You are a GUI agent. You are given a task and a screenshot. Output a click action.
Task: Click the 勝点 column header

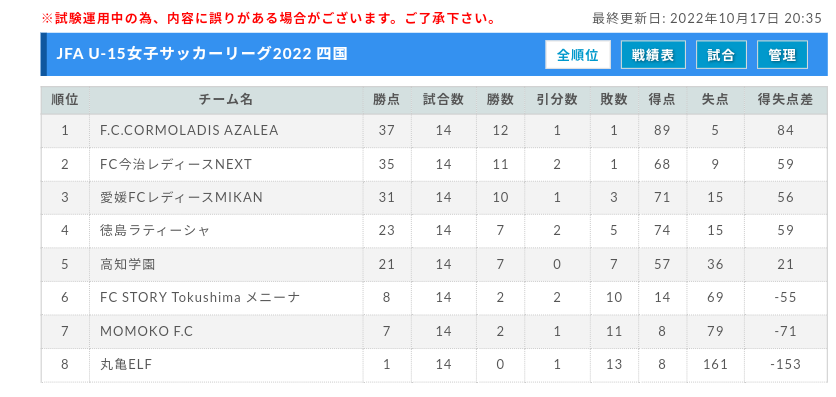387,100
